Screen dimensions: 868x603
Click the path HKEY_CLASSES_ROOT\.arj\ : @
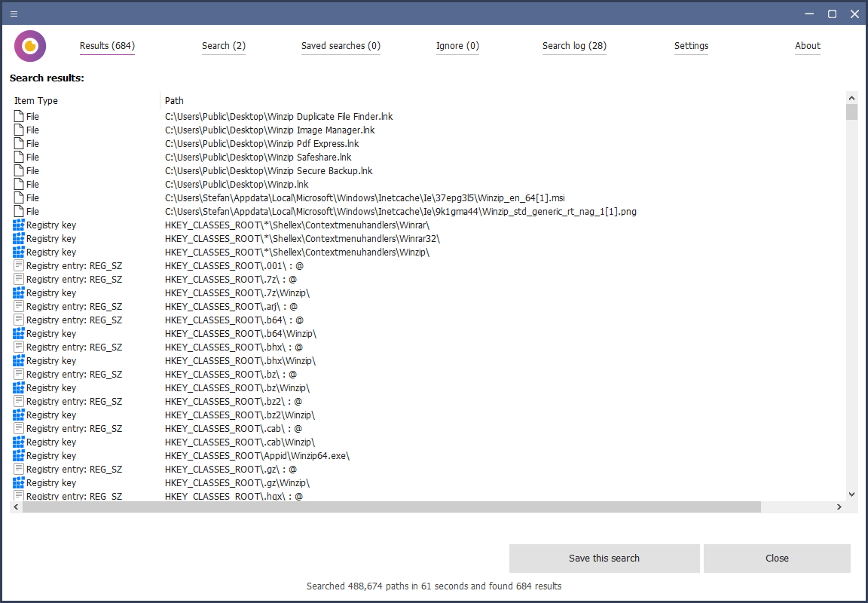coord(231,307)
